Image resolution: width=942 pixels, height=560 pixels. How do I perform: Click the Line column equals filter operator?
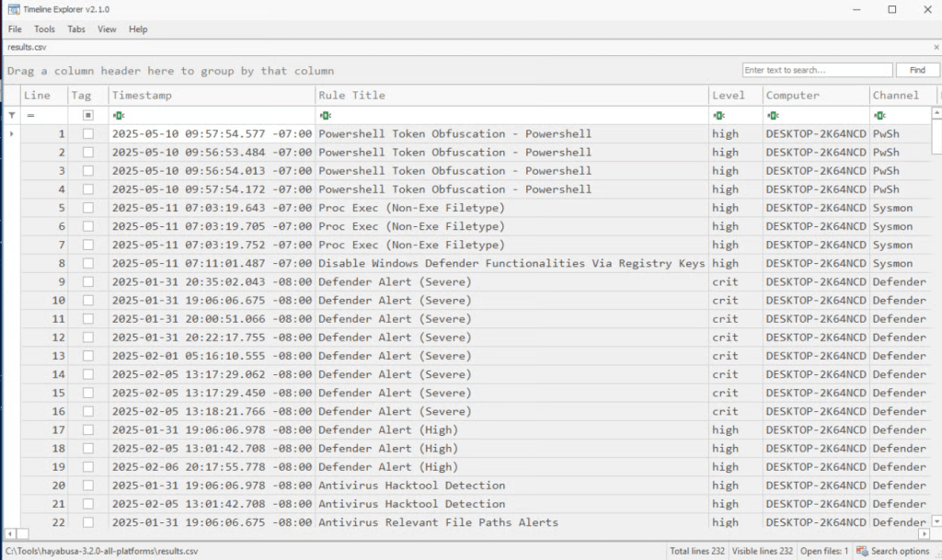[x=30, y=116]
